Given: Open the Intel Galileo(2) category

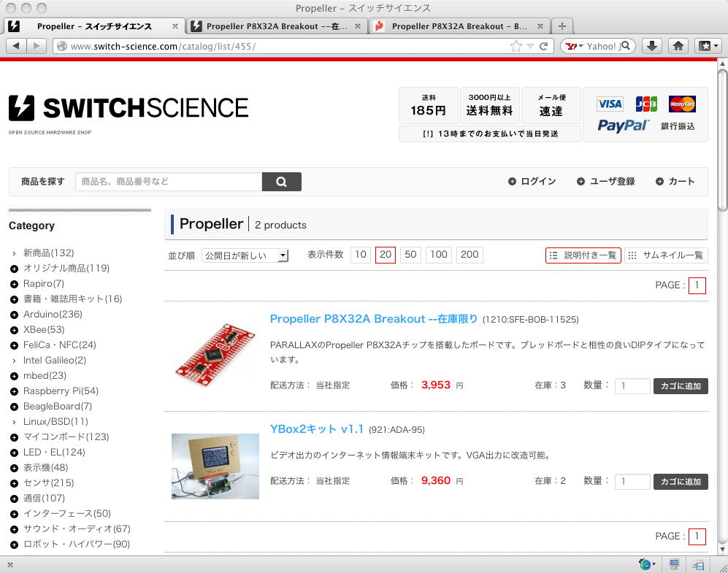Looking at the screenshot, I should pyautogui.click(x=54, y=361).
